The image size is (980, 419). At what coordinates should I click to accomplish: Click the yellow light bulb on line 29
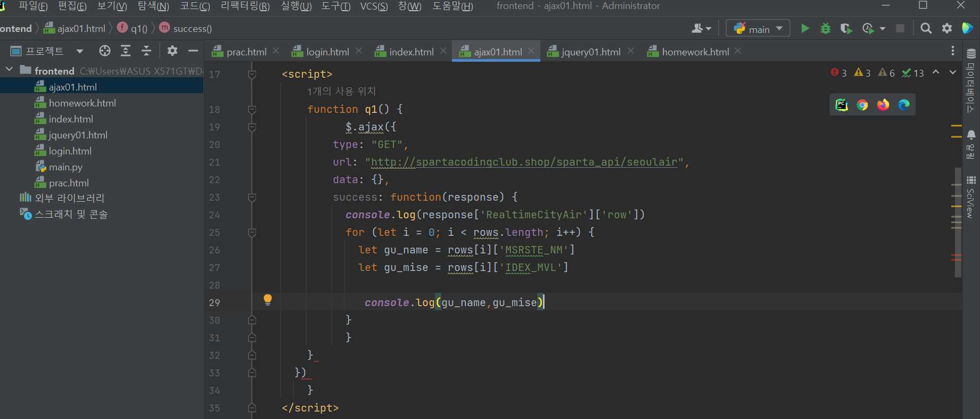(x=268, y=300)
